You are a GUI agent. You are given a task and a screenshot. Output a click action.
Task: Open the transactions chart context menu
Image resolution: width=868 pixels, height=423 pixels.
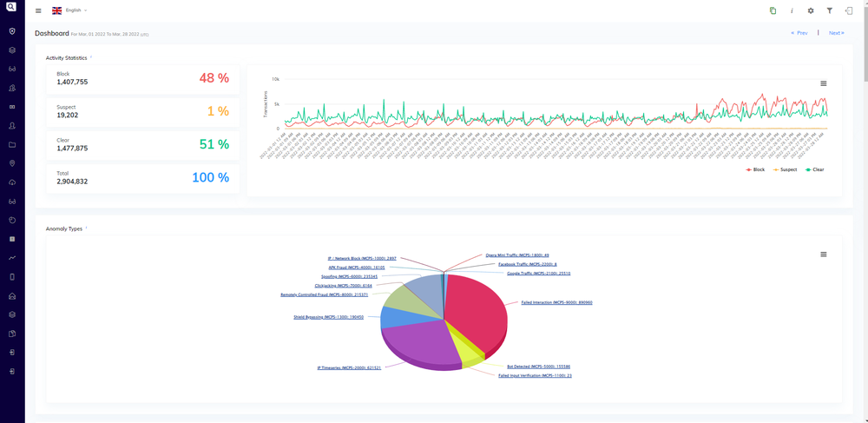[823, 83]
